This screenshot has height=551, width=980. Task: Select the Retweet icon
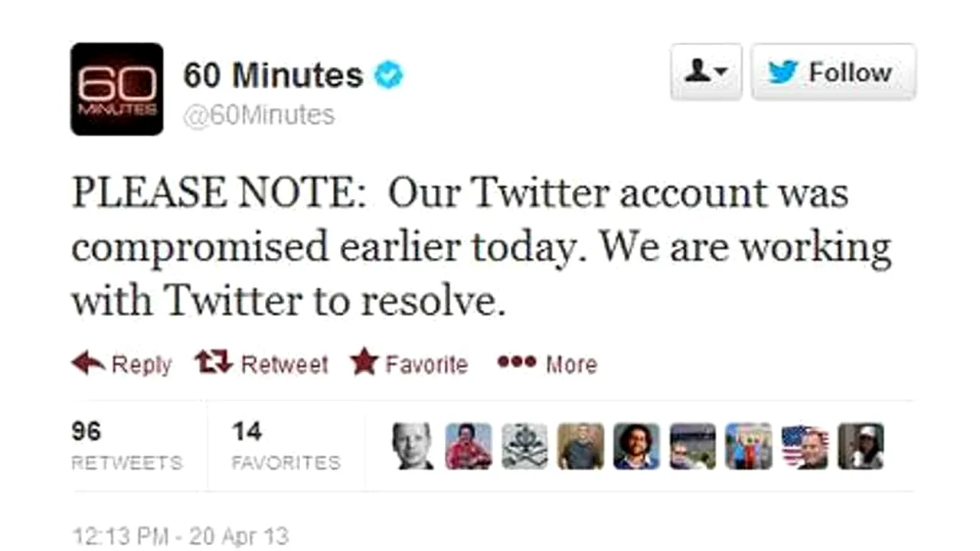click(213, 362)
